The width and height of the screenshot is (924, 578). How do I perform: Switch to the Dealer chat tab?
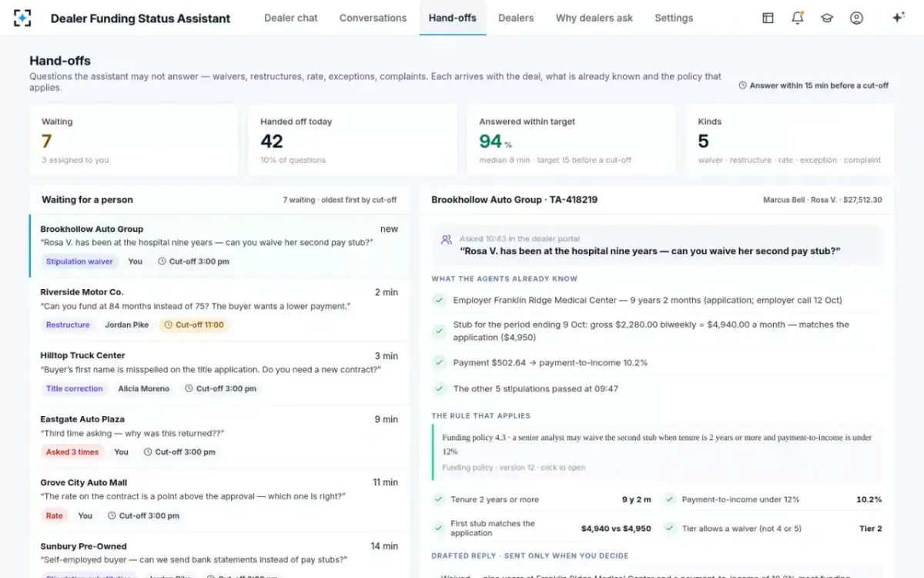coord(291,18)
